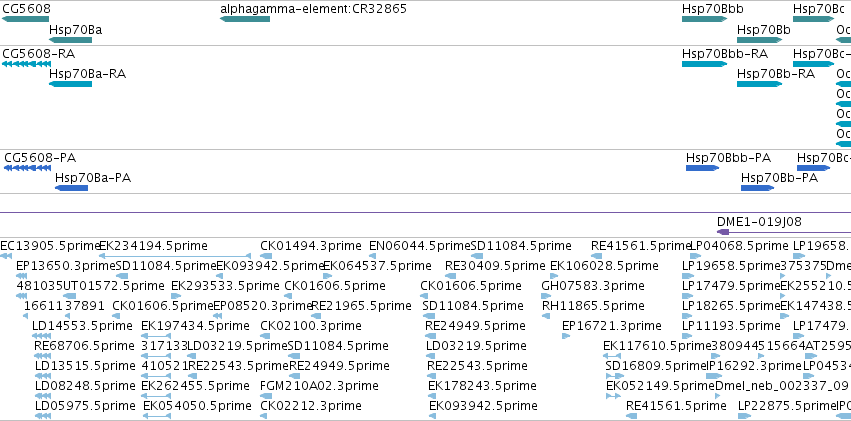Select the LD14553.5prime label

82,326
